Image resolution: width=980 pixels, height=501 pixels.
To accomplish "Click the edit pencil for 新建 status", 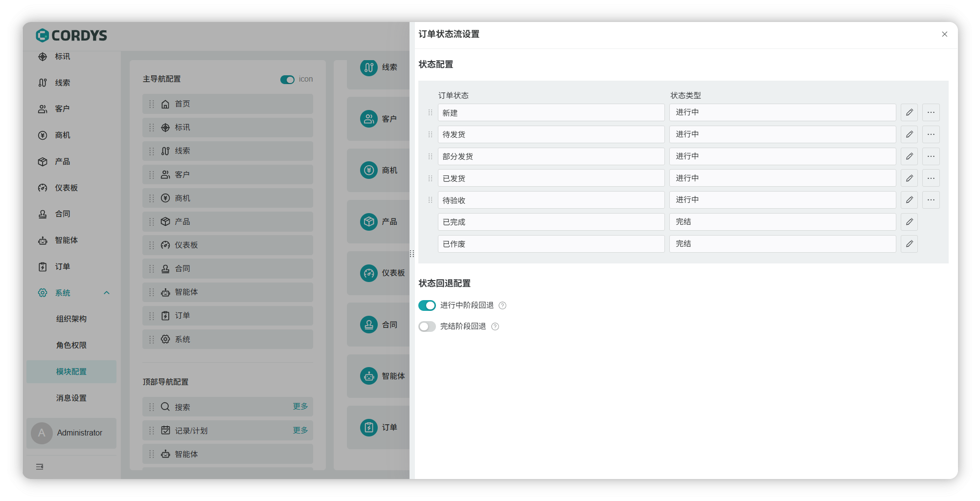I will [x=909, y=112].
